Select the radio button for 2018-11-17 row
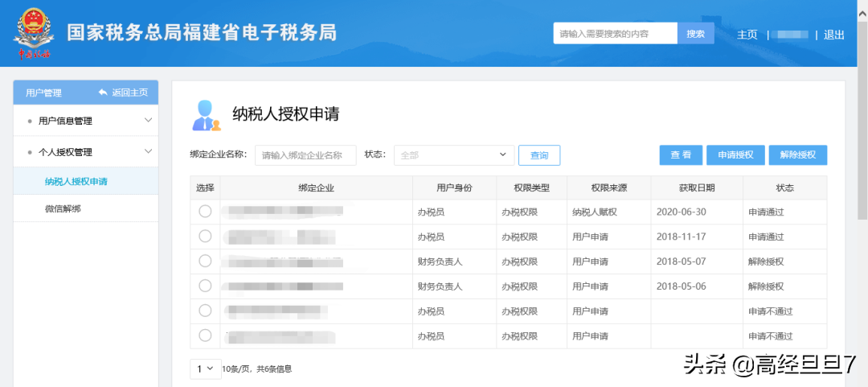The image size is (868, 387). [205, 237]
